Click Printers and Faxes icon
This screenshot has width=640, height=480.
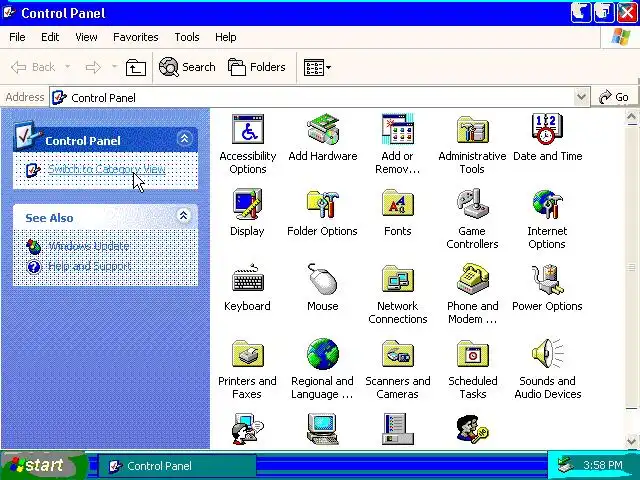[248, 353]
